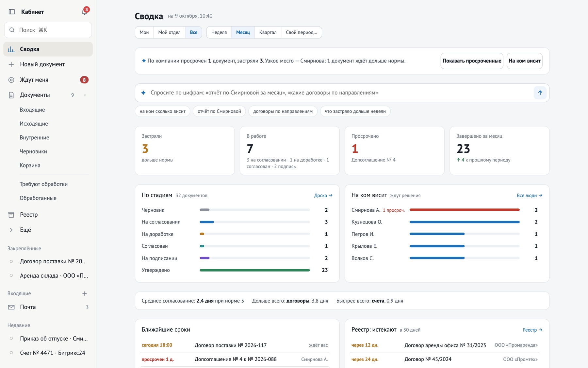Go to Черновики
Screen dimensions: 588x368
tap(33, 151)
